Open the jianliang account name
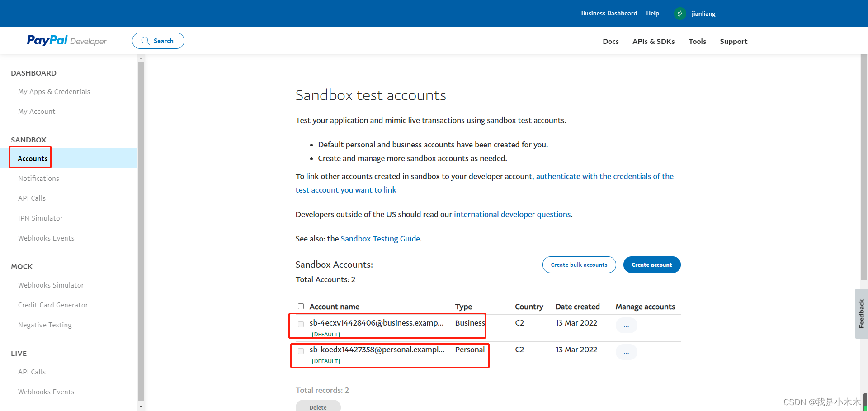Image resolution: width=868 pixels, height=411 pixels. point(703,14)
